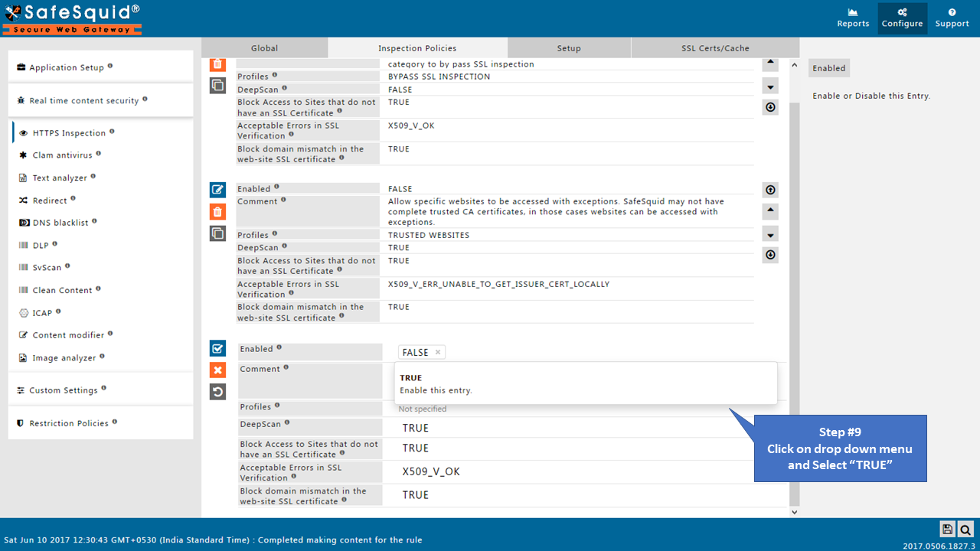Viewport: 980px width, 551px height.
Task: Open Reports from the top navigation
Action: [853, 18]
